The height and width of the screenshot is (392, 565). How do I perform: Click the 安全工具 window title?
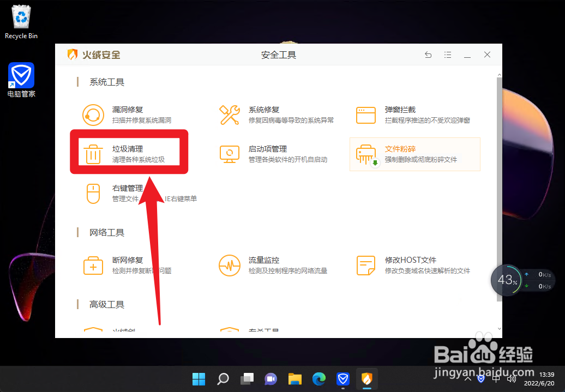[x=279, y=55]
